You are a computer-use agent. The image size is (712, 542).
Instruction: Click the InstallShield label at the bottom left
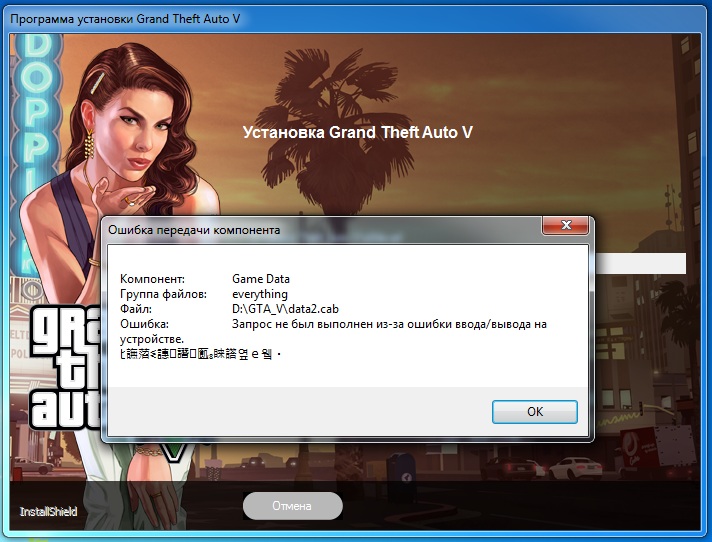[48, 511]
